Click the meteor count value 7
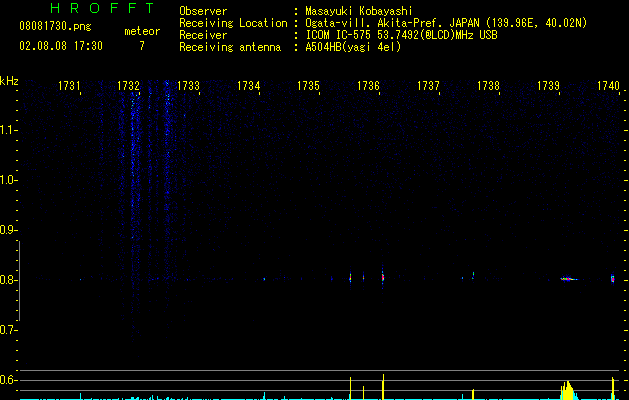629x400 pixels. (142, 46)
